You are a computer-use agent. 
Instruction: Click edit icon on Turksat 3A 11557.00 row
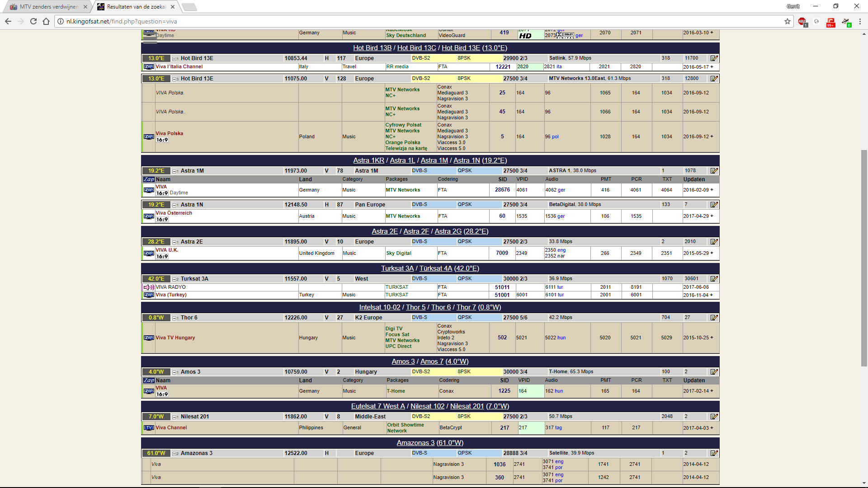(x=714, y=279)
